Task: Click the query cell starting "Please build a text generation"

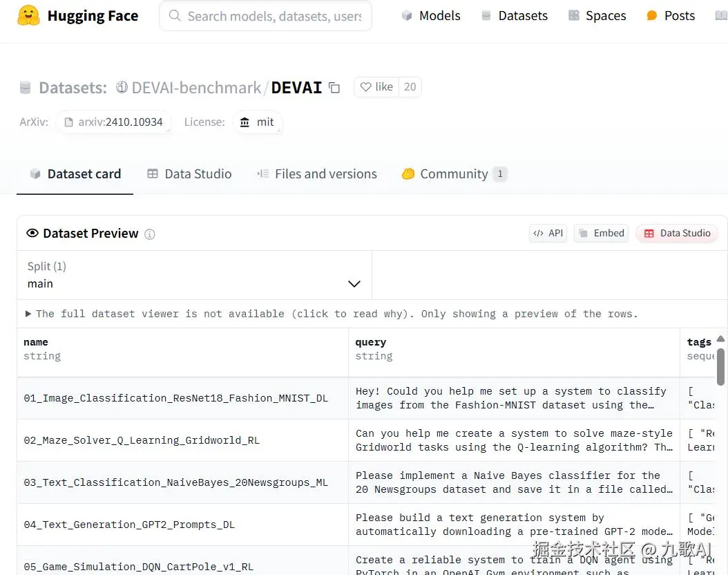Action: click(x=514, y=525)
